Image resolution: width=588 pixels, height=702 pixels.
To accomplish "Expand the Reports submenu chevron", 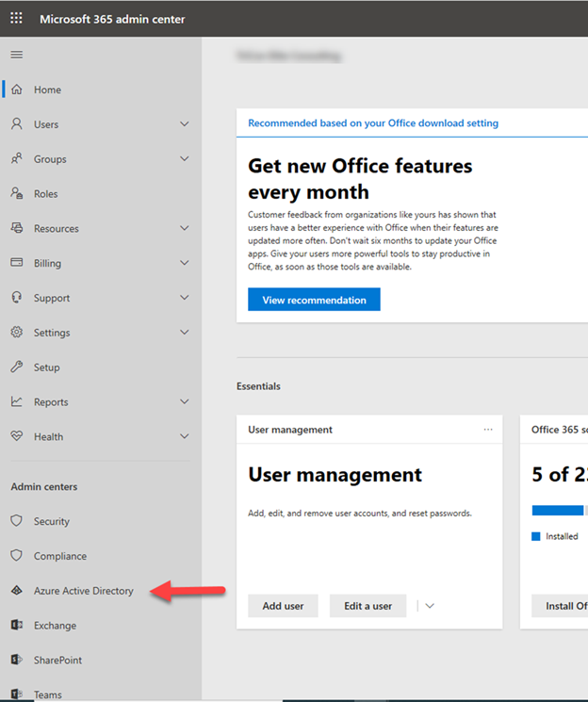I will tap(184, 401).
